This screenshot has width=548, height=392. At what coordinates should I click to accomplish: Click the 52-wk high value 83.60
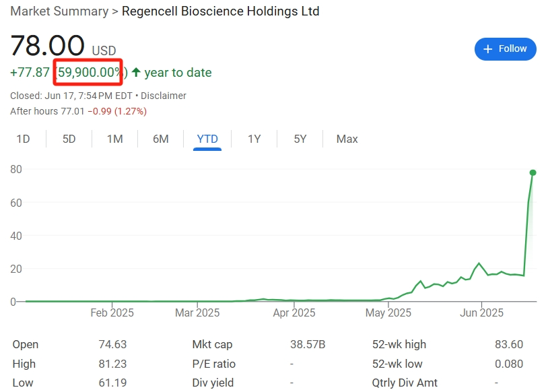[x=508, y=344]
